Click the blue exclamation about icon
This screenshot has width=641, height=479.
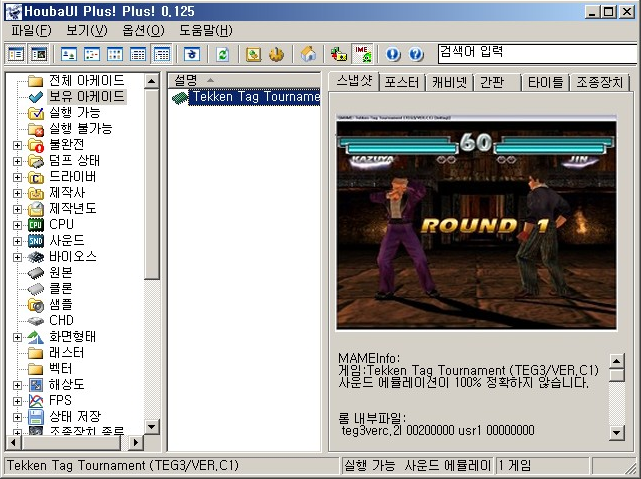click(393, 54)
